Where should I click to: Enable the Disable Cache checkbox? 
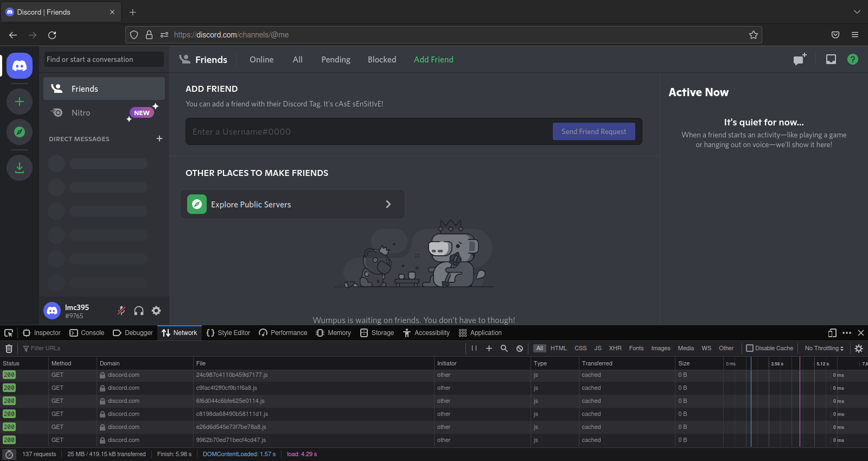coord(750,348)
